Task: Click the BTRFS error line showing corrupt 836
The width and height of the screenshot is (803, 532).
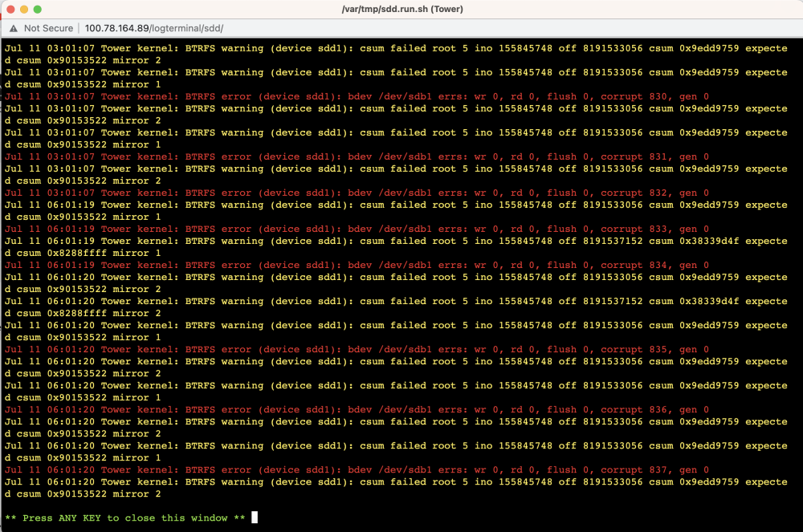Action: coord(357,410)
